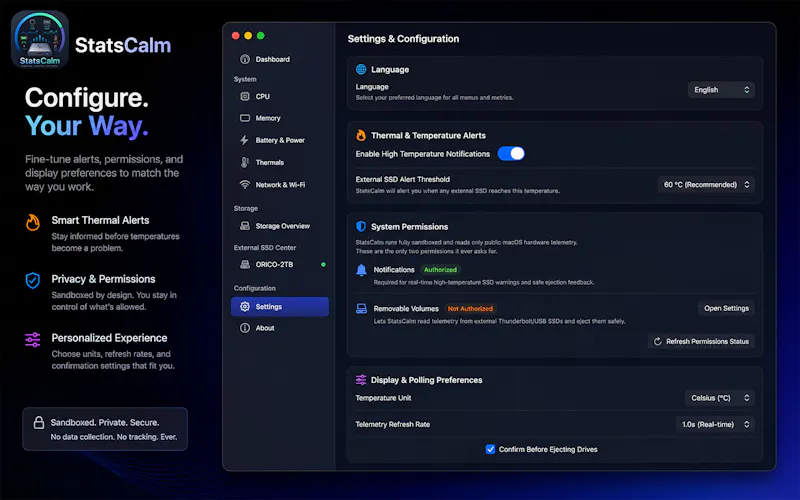Click the External SSD Alert Threshold label
This screenshot has height=500, width=800.
[x=403, y=179]
